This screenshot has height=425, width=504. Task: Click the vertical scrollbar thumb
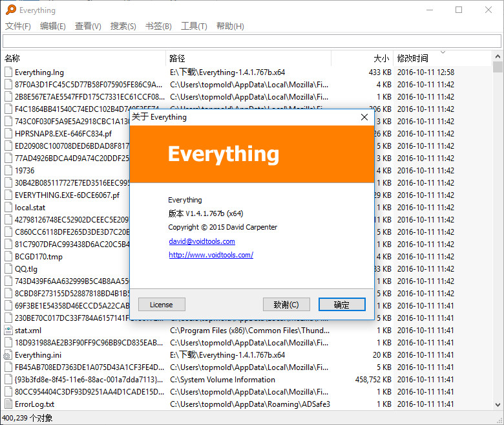pos(498,67)
